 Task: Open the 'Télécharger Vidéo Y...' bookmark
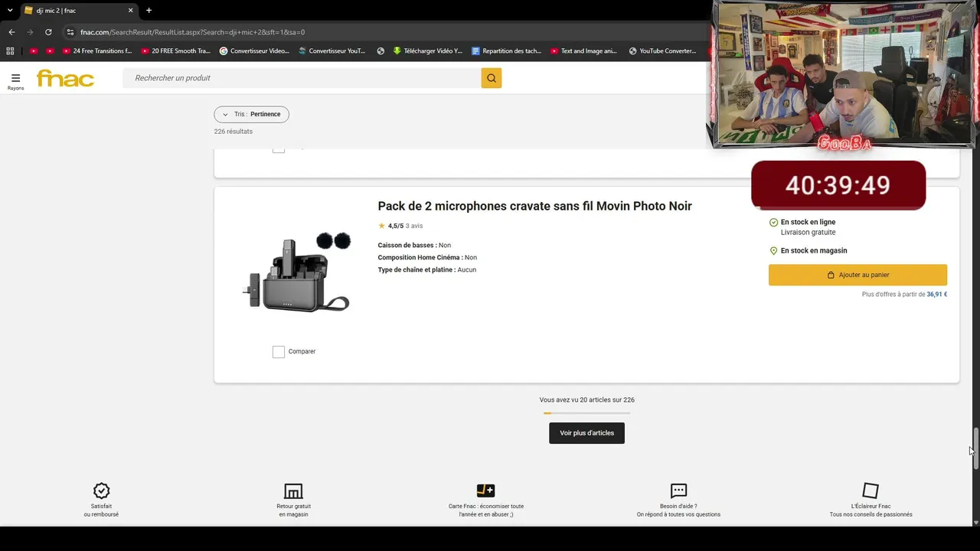(428, 51)
